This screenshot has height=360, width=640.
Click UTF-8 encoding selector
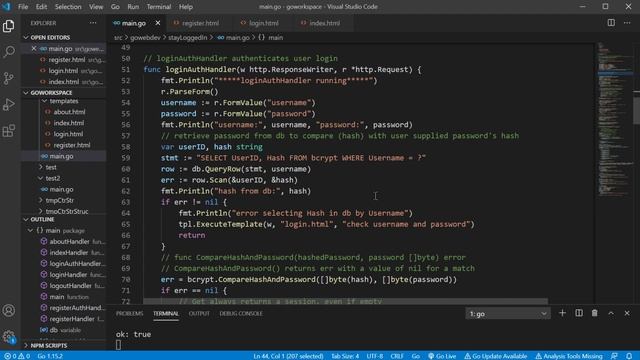[375, 356]
